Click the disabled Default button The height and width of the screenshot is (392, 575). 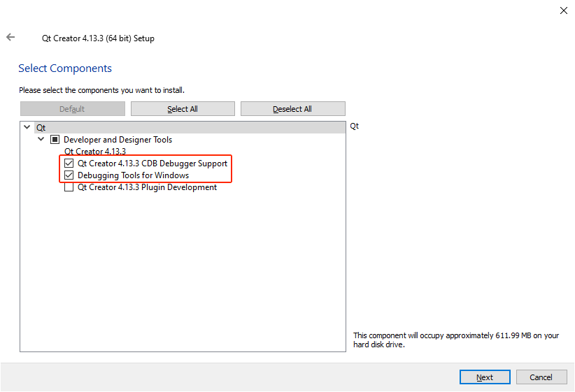click(x=73, y=109)
